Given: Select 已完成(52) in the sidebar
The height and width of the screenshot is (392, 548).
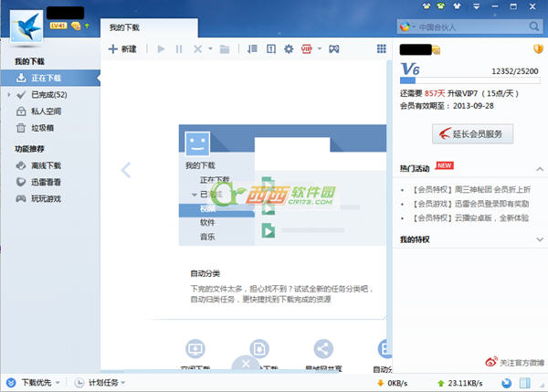Looking at the screenshot, I should [x=50, y=95].
